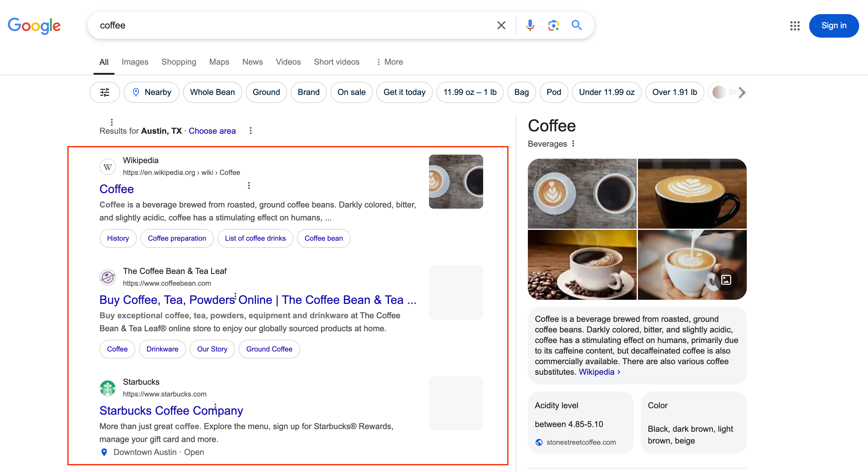Viewport: 868px width, 472px height.
Task: Click the blue search magnifier icon
Action: coord(576,25)
